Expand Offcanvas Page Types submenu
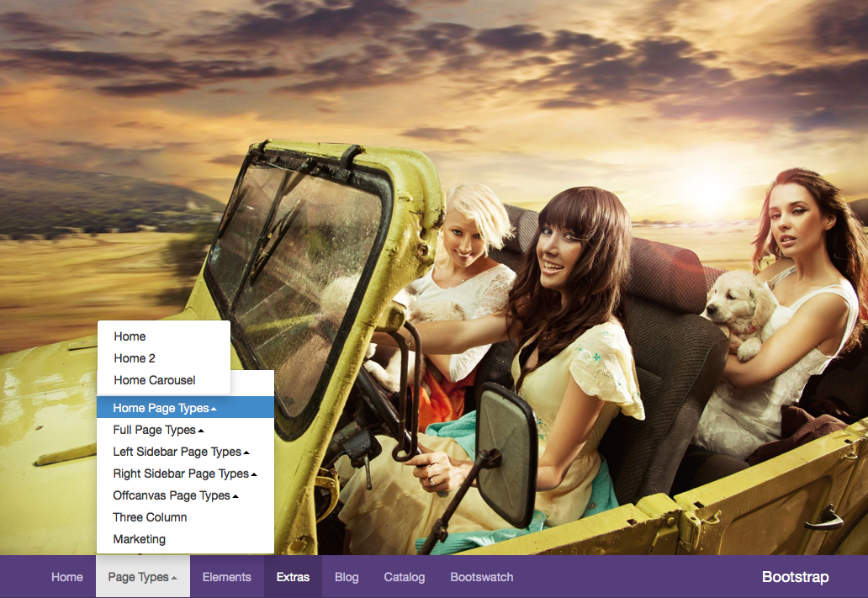868x598 pixels. point(185,495)
